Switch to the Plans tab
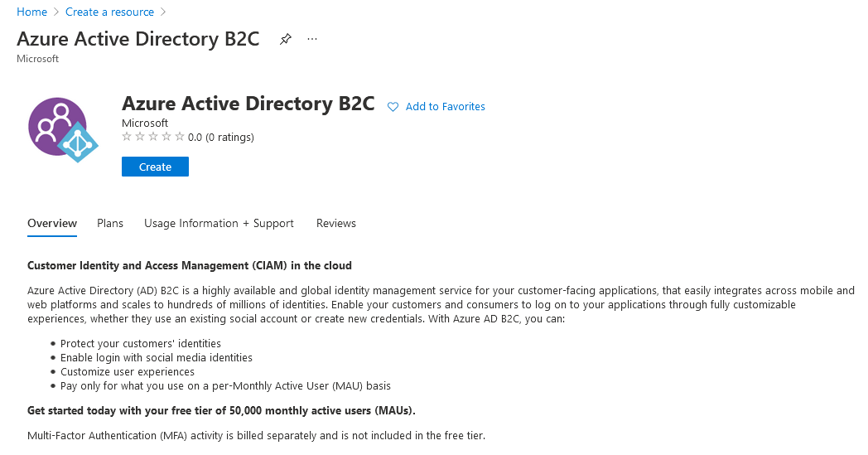The image size is (868, 455). point(110,223)
